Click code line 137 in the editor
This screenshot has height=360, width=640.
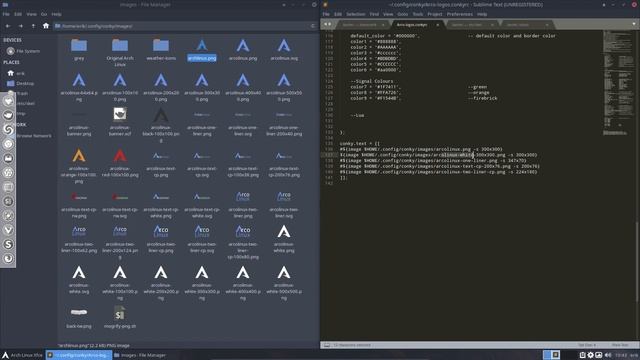[438, 155]
